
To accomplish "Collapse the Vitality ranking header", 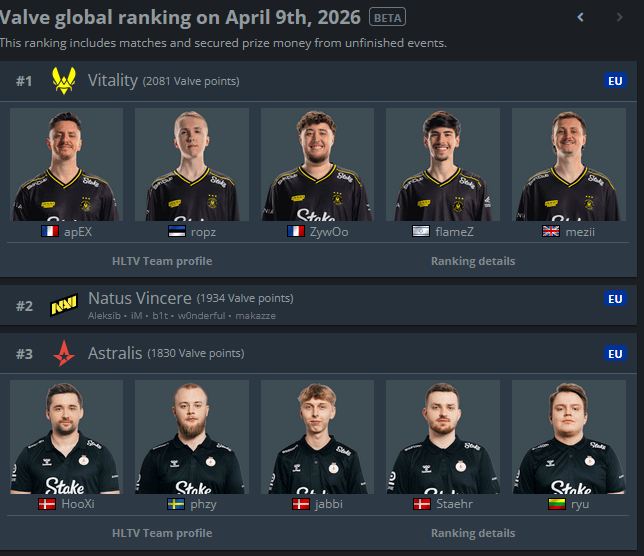I will (318, 81).
